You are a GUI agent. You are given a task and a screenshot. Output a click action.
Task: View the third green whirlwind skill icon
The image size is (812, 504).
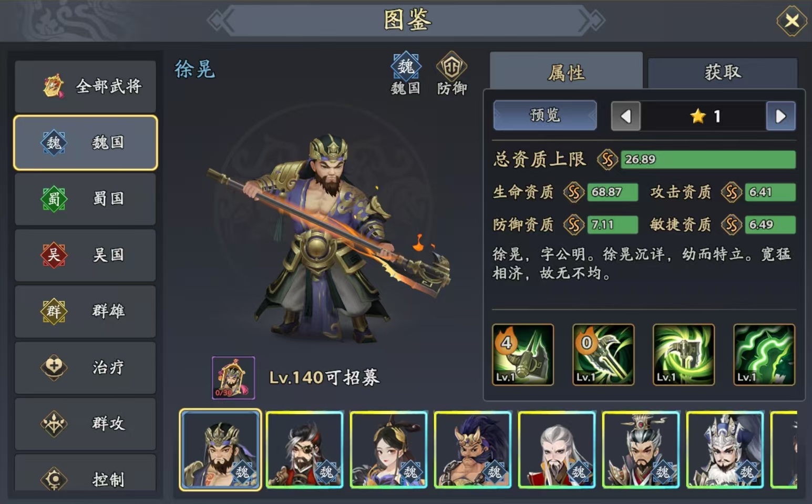[683, 355]
